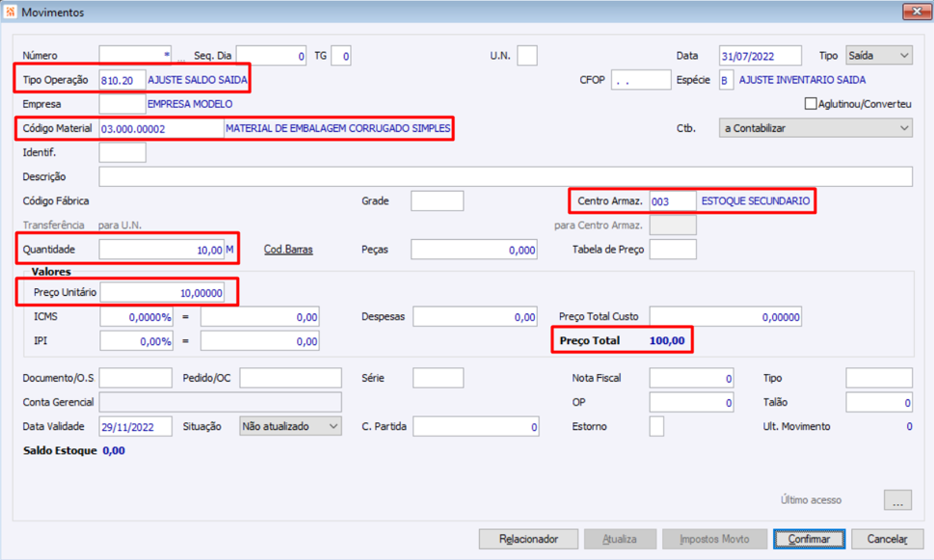Click the Descrição text field

coord(506,177)
